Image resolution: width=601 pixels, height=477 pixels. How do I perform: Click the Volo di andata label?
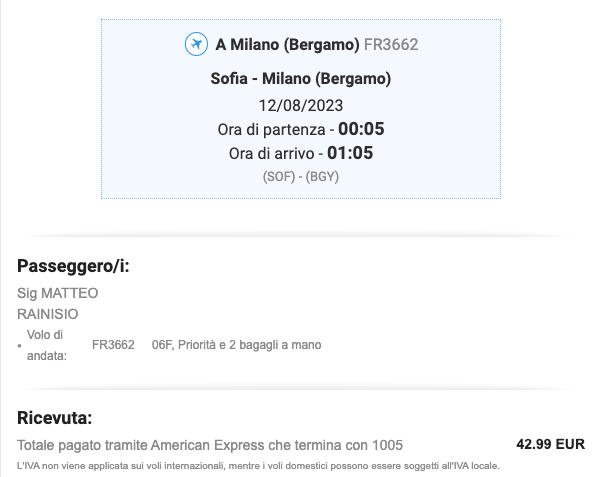click(47, 345)
